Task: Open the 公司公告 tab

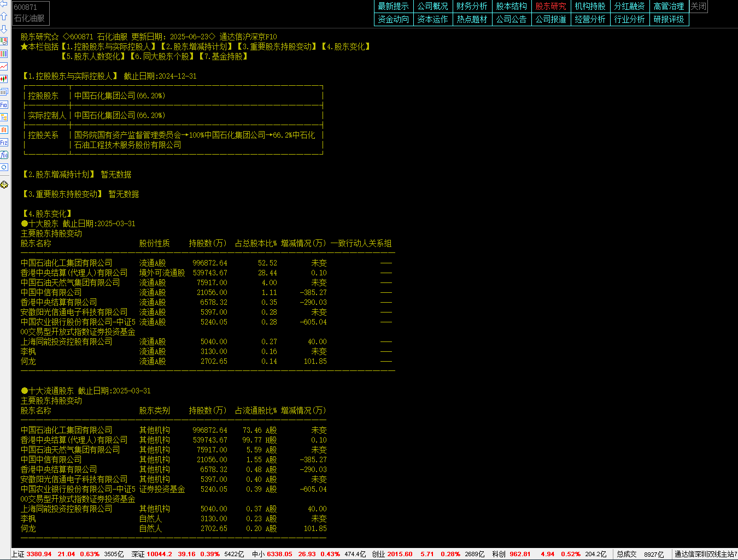Action: pyautogui.click(x=512, y=20)
